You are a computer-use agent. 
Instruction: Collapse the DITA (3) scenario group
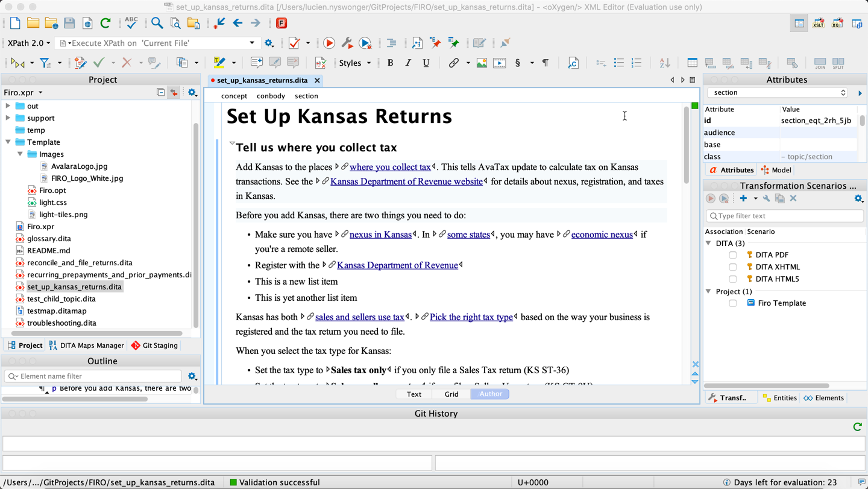[709, 244]
